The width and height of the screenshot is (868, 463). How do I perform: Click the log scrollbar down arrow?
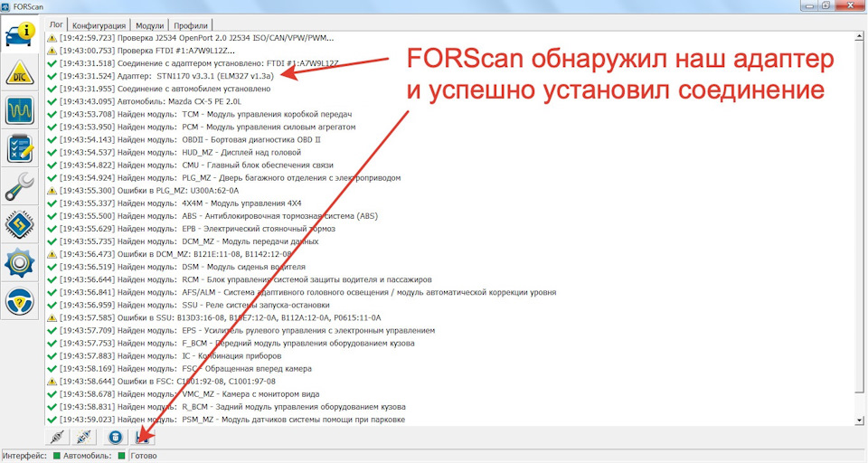click(x=860, y=420)
